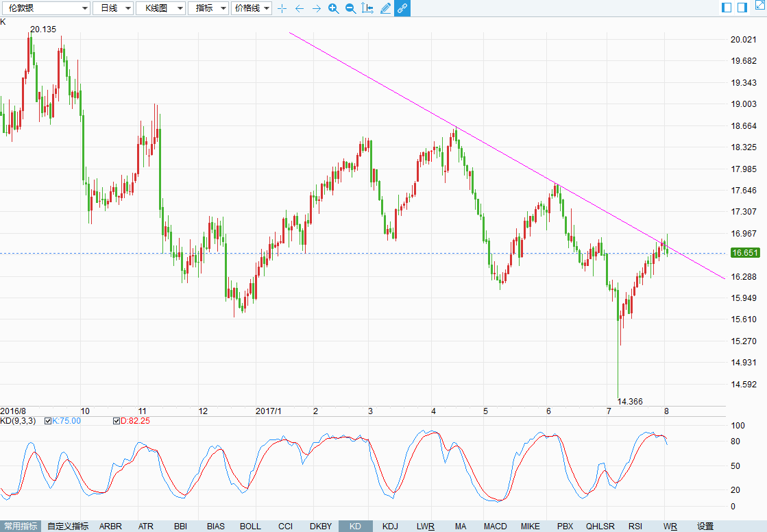The width and height of the screenshot is (767, 532).
Task: Select the BOLL indicator tab
Action: pyautogui.click(x=250, y=527)
